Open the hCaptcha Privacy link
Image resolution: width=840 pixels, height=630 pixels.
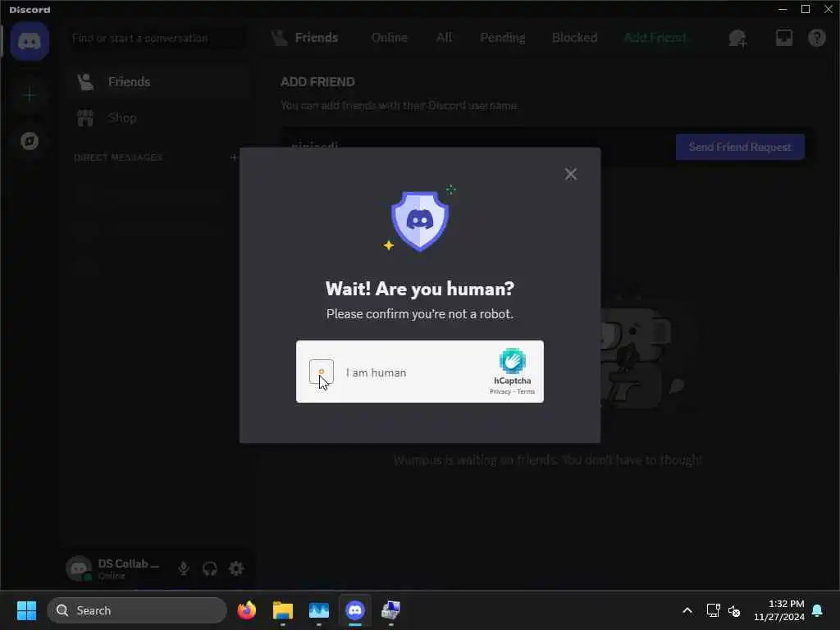click(x=500, y=391)
